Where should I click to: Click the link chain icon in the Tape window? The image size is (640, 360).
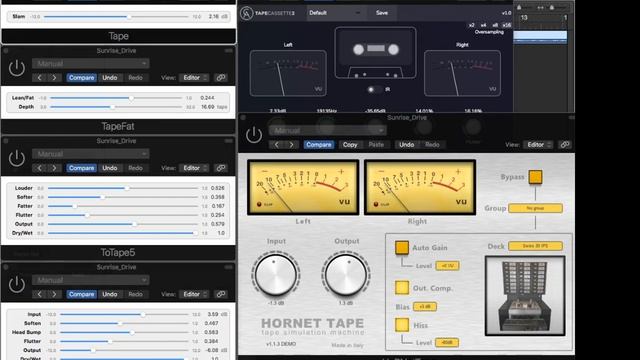(x=221, y=78)
